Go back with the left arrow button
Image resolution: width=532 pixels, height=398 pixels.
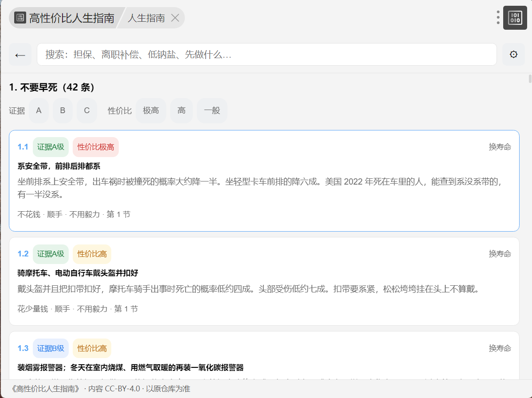(20, 55)
